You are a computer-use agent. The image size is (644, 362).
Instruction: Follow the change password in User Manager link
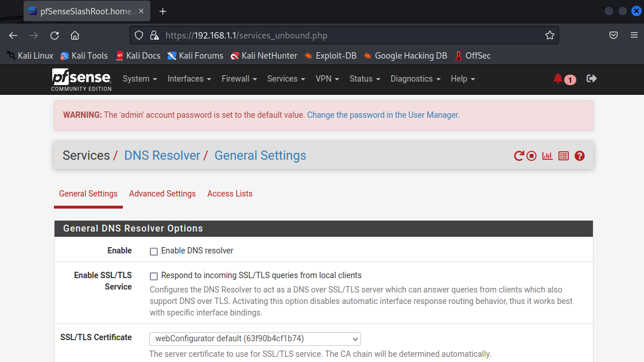coord(383,115)
